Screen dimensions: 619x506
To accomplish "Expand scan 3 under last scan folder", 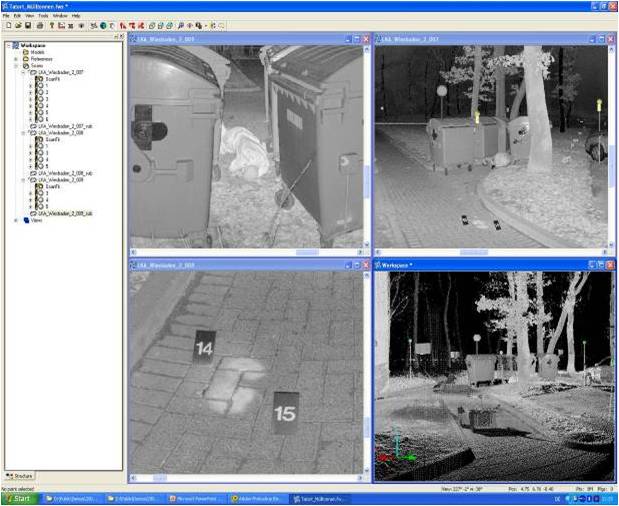I will point(30,193).
